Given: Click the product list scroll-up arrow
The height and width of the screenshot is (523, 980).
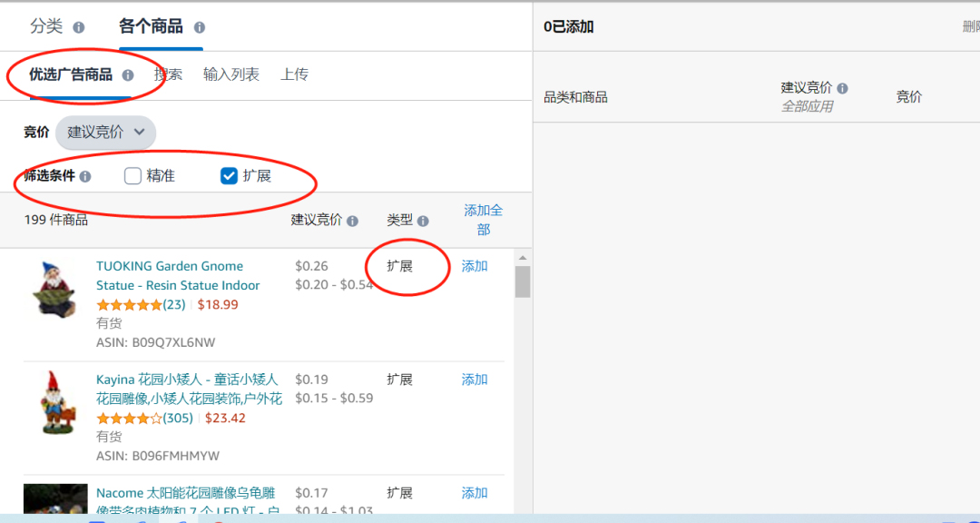Looking at the screenshot, I should [523, 257].
